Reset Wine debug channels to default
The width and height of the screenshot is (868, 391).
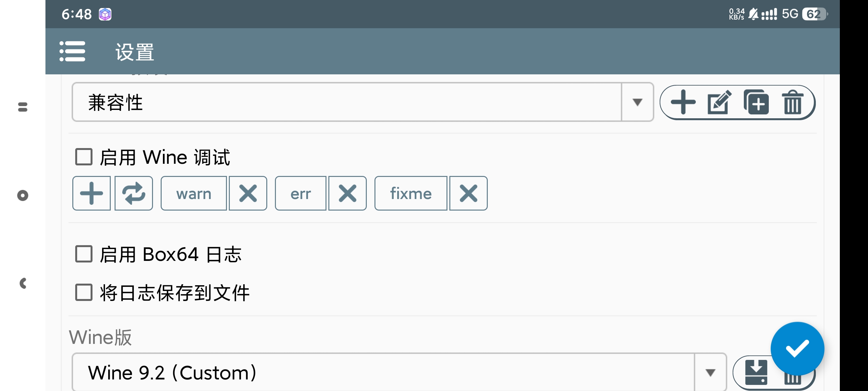pyautogui.click(x=133, y=193)
